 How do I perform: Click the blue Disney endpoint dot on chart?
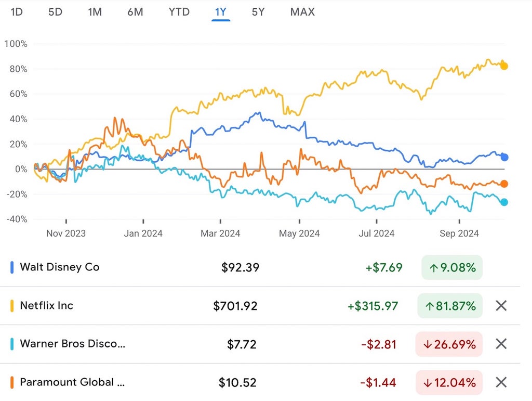(504, 157)
